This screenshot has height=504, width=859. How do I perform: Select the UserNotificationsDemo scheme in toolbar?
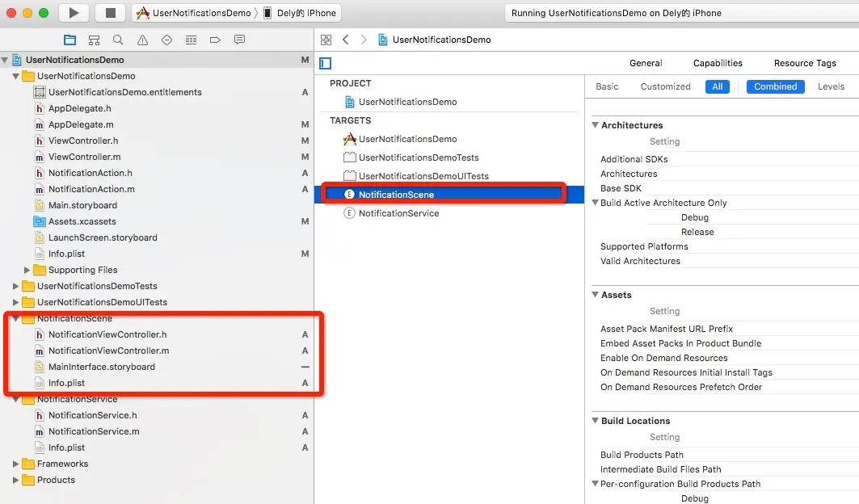(x=195, y=13)
